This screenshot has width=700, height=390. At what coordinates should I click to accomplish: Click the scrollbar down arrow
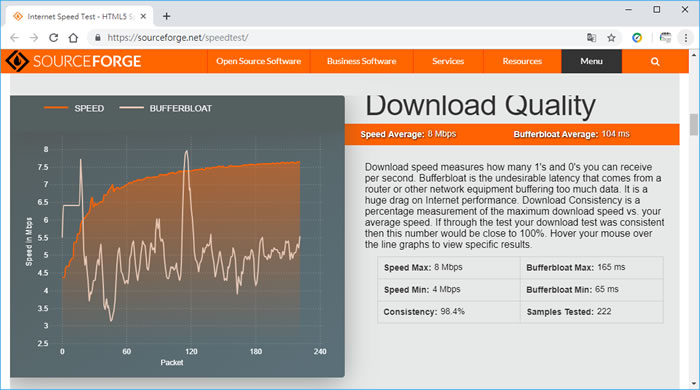pyautogui.click(x=693, y=383)
